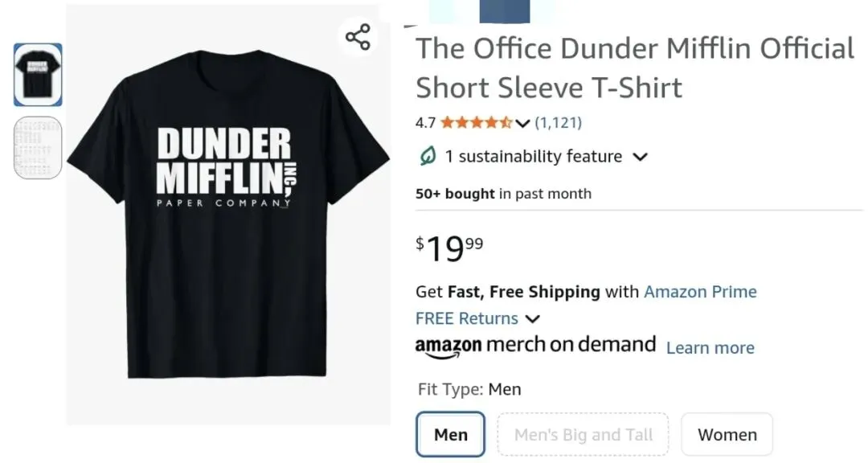This screenshot has height=463, width=868.
Task: Switch fit type to Women
Action: (727, 434)
